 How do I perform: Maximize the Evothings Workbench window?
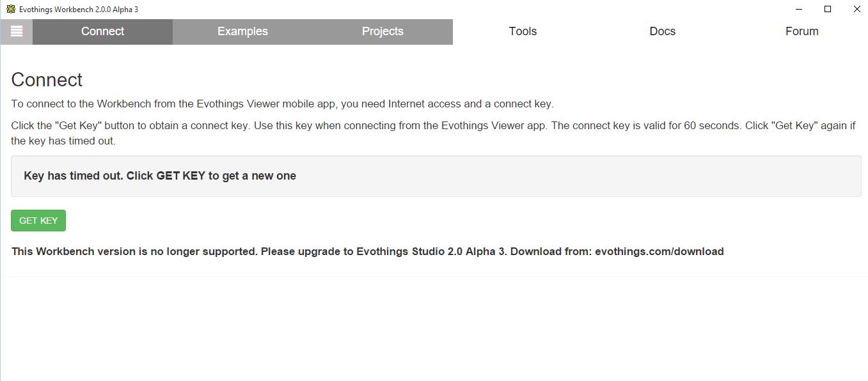coord(828,9)
